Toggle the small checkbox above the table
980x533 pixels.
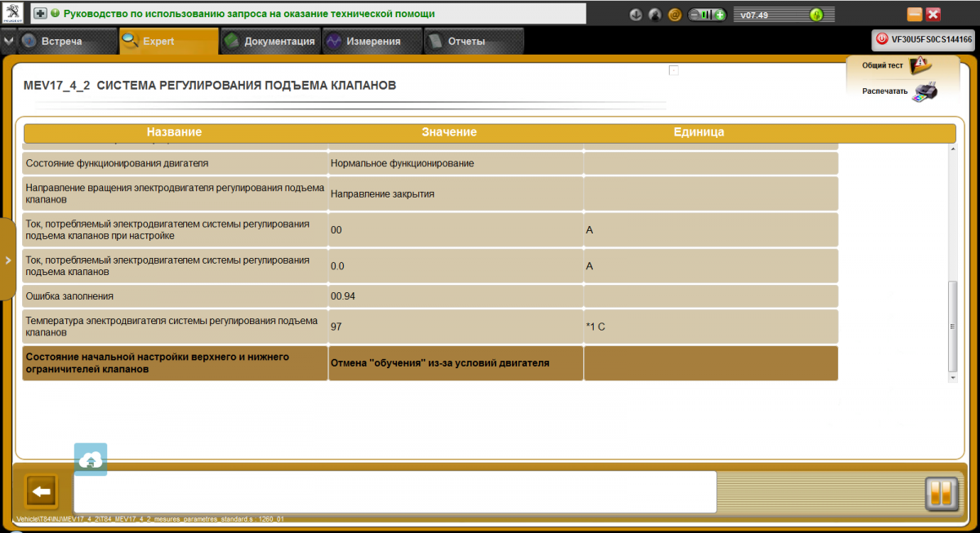674,70
